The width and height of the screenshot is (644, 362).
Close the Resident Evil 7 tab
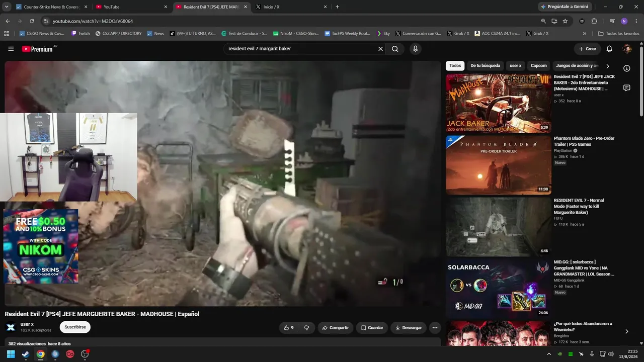click(x=246, y=7)
